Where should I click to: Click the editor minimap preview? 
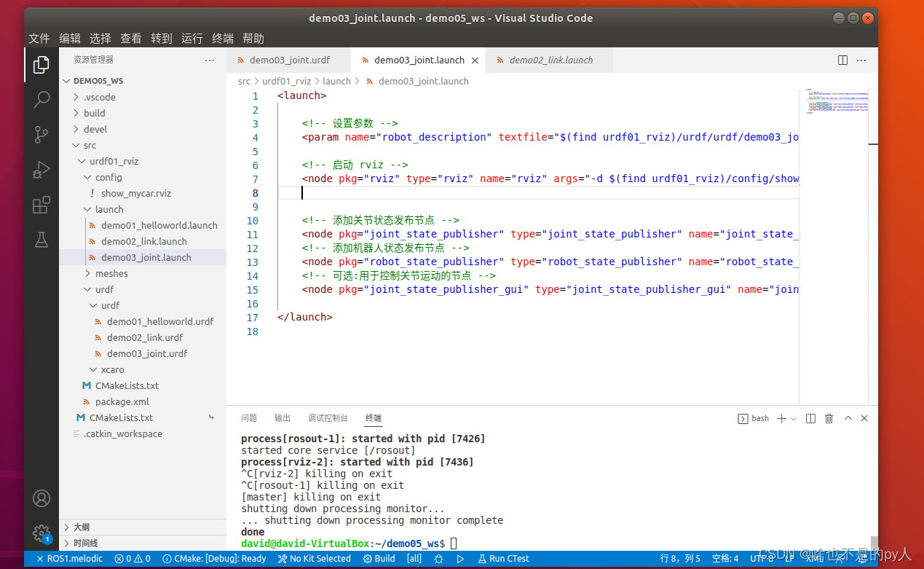(838, 101)
